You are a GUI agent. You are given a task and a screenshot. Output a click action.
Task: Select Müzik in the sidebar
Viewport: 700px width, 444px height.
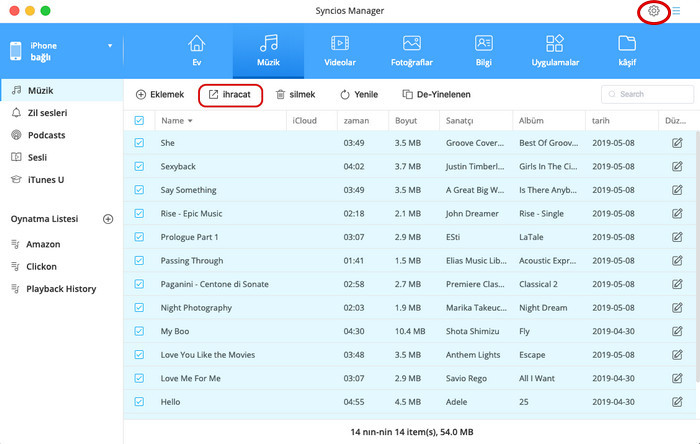coord(62,91)
